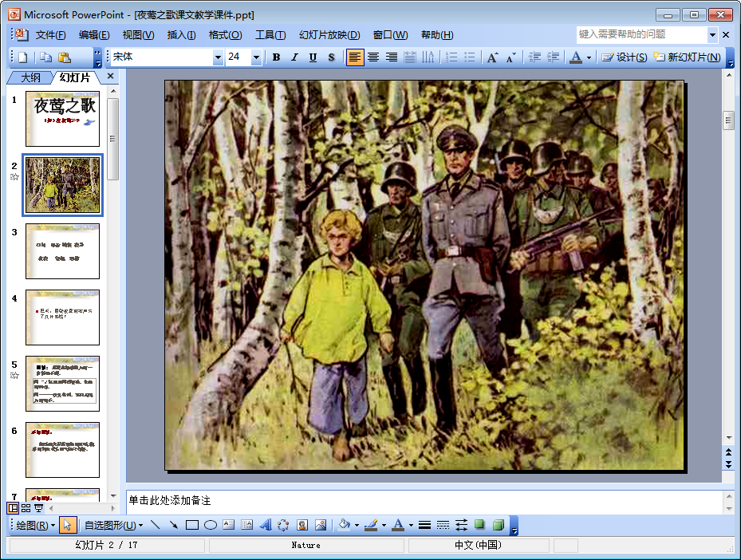Image resolution: width=741 pixels, height=560 pixels.
Task: Click the help question input box
Action: (642, 34)
